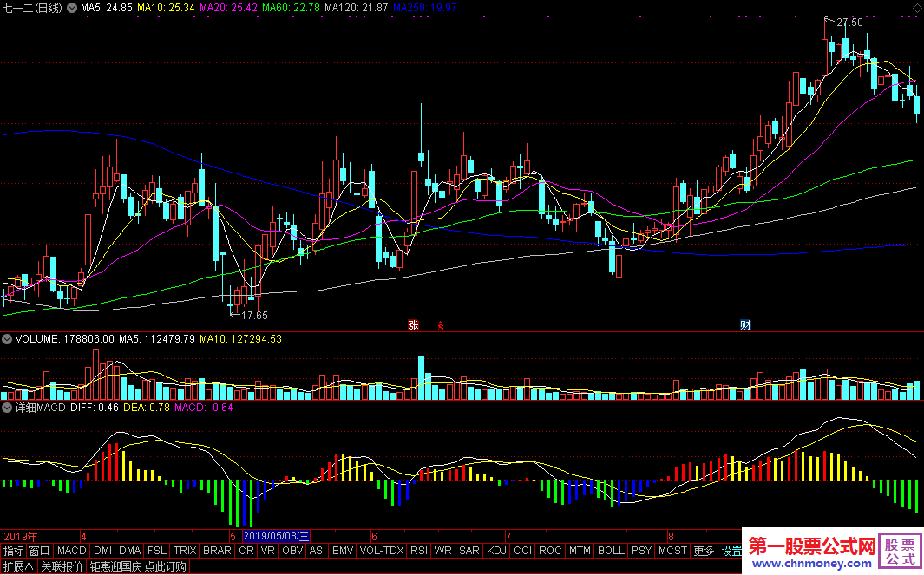Open the 指标 tab
The image size is (924, 575).
14,551
